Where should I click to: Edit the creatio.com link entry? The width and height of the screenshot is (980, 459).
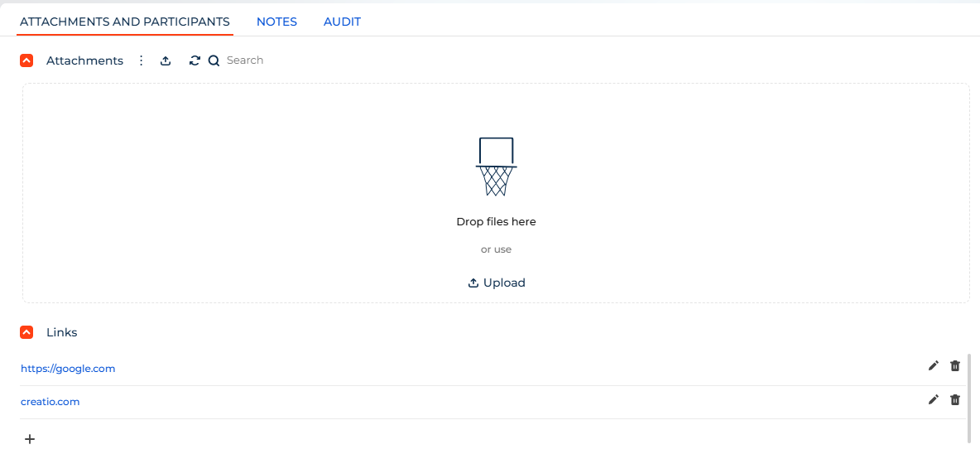pos(934,399)
